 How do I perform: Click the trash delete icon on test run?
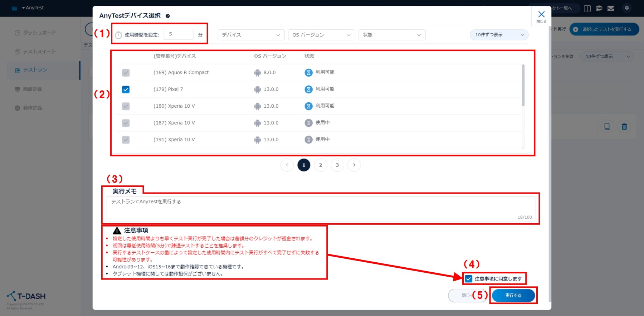click(x=624, y=126)
